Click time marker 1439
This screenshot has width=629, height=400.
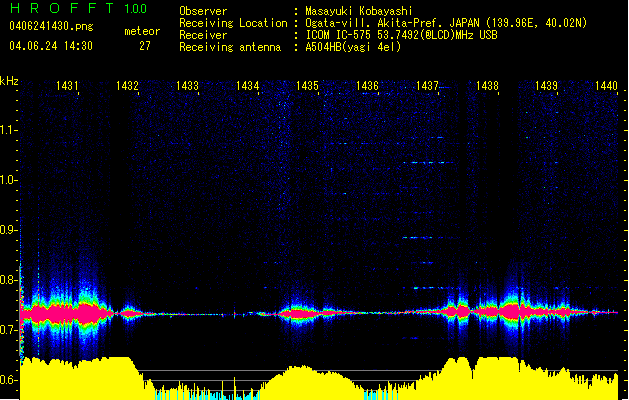[x=546, y=86]
